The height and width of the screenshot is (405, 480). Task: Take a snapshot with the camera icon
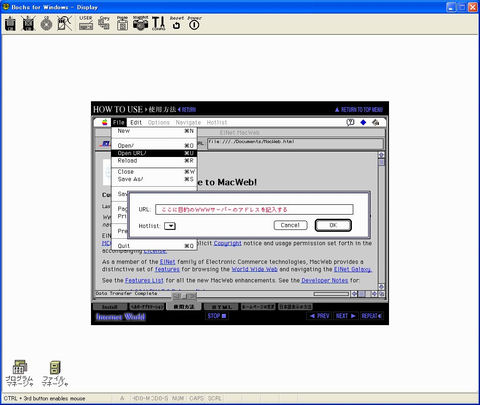(x=140, y=23)
